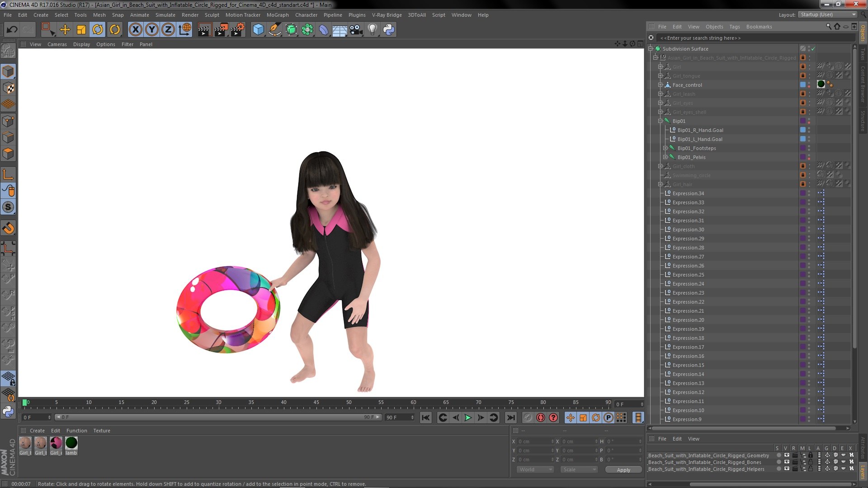Open the World coordinate dropdown
Screen dimensions: 868x488
point(535,470)
